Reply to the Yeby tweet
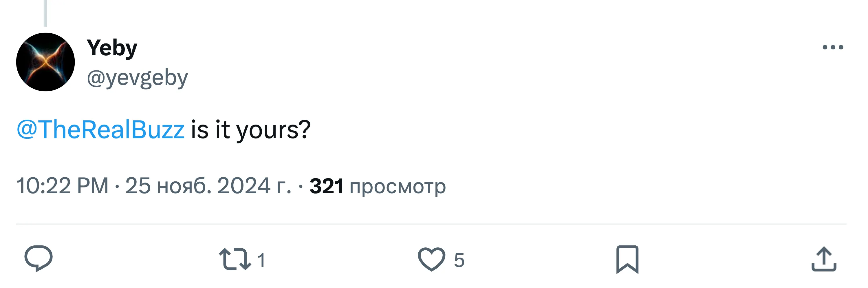The image size is (868, 288). [x=39, y=258]
